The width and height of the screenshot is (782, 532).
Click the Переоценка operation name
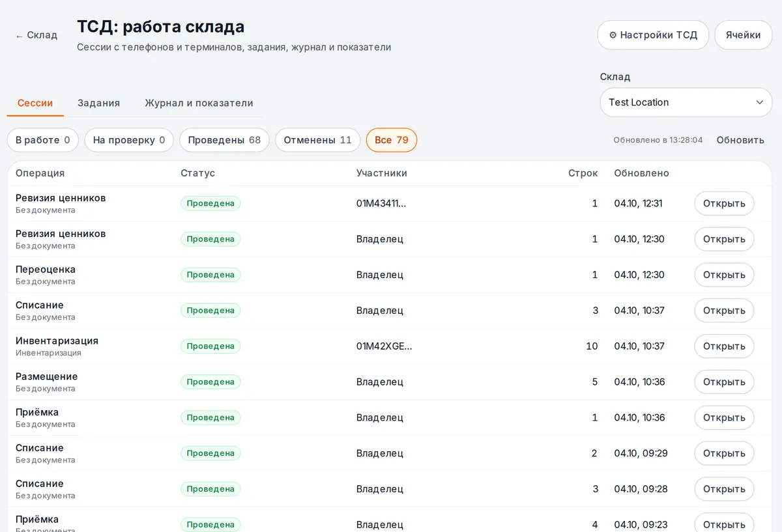pyautogui.click(x=46, y=270)
